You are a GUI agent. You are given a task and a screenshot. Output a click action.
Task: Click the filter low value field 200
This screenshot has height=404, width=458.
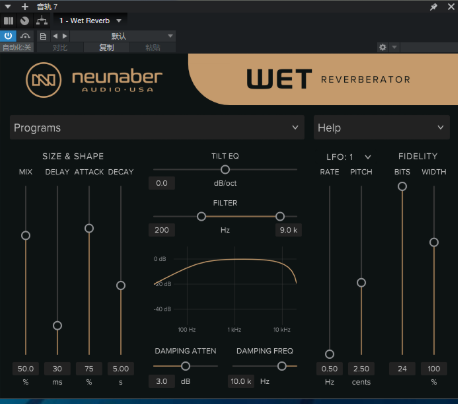(162, 230)
